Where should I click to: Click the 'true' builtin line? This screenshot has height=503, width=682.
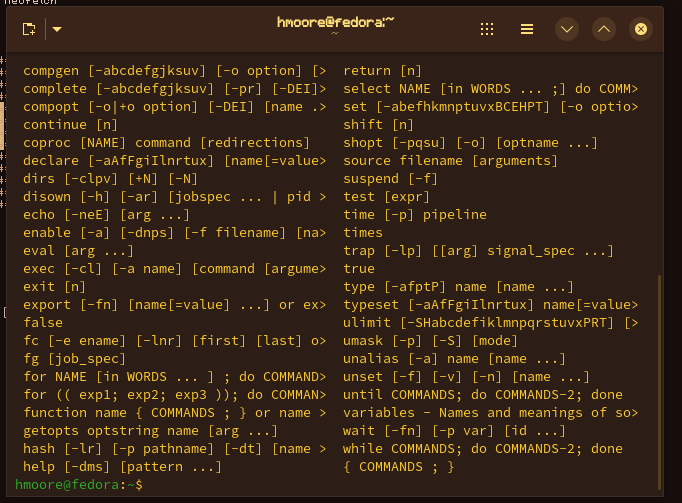coord(359,269)
